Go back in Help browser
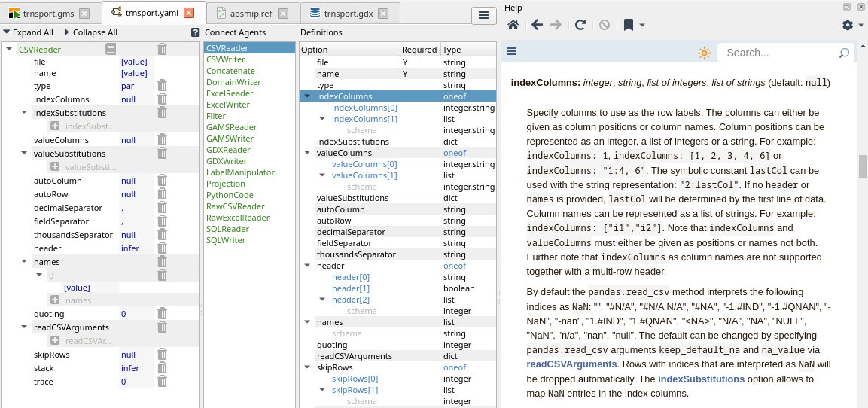This screenshot has width=868, height=408. pyautogui.click(x=537, y=25)
